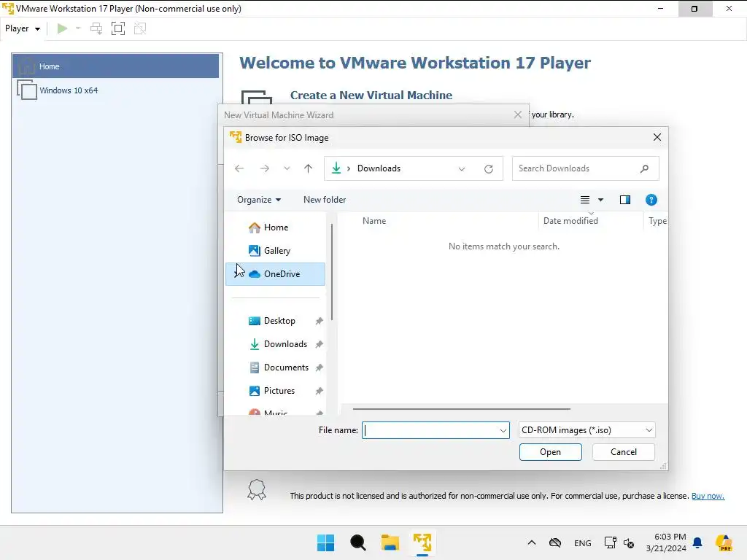Open the power options arrow beside Play
The height and width of the screenshot is (560, 747).
pyautogui.click(x=78, y=28)
